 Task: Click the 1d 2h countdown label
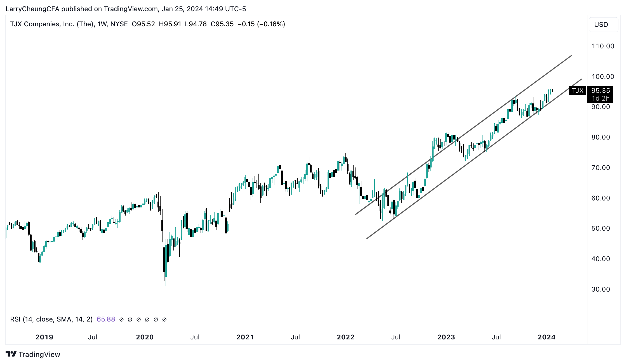(600, 98)
